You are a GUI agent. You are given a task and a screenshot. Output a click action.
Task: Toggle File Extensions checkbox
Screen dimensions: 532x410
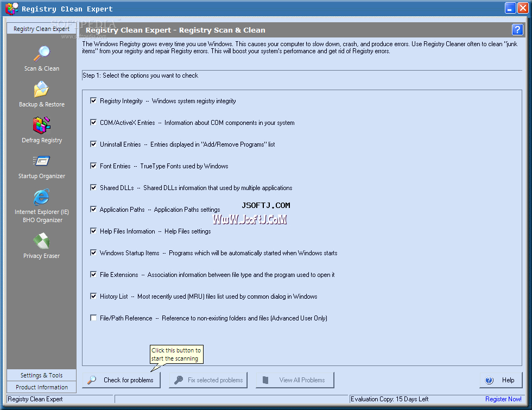93,275
